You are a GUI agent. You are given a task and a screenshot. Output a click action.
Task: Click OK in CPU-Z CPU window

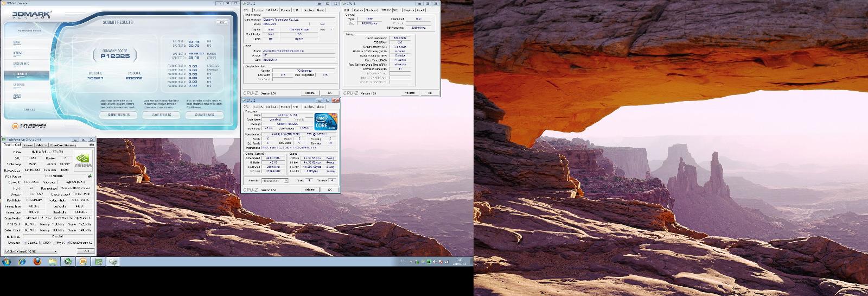329,190
